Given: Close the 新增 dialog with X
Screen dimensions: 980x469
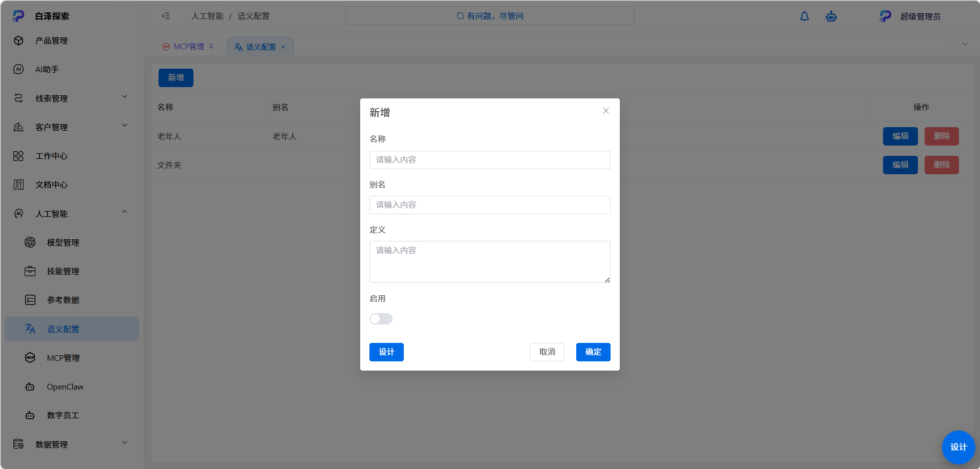Looking at the screenshot, I should click(606, 111).
